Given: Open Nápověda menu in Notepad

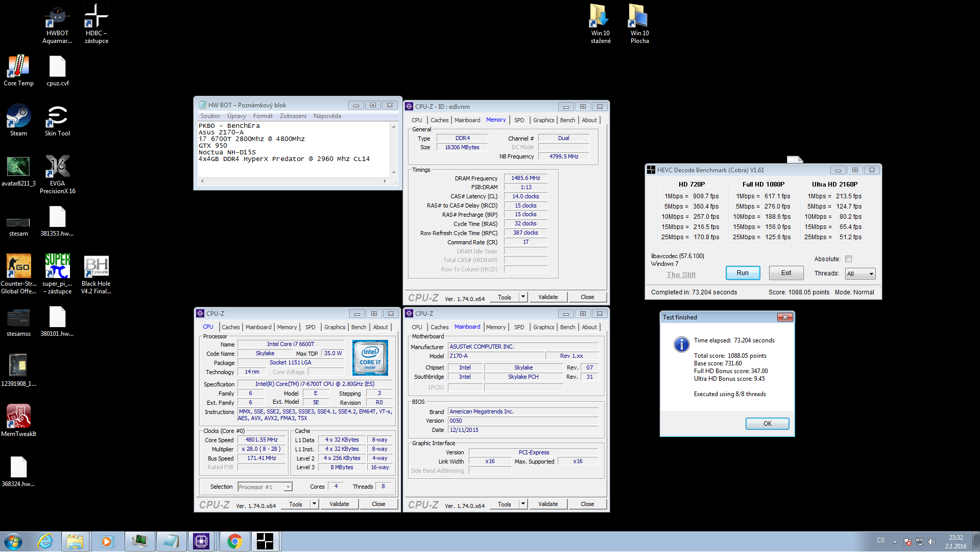Looking at the screenshot, I should (327, 116).
